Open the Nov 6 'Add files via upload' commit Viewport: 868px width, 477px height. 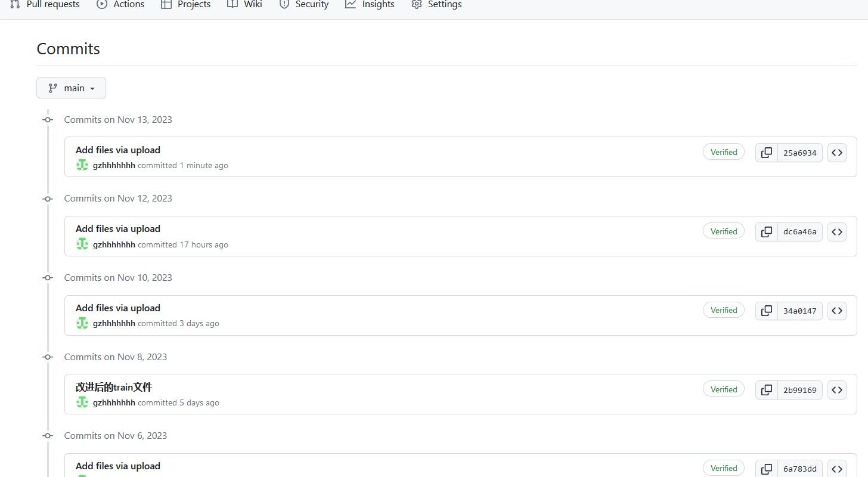pos(118,466)
